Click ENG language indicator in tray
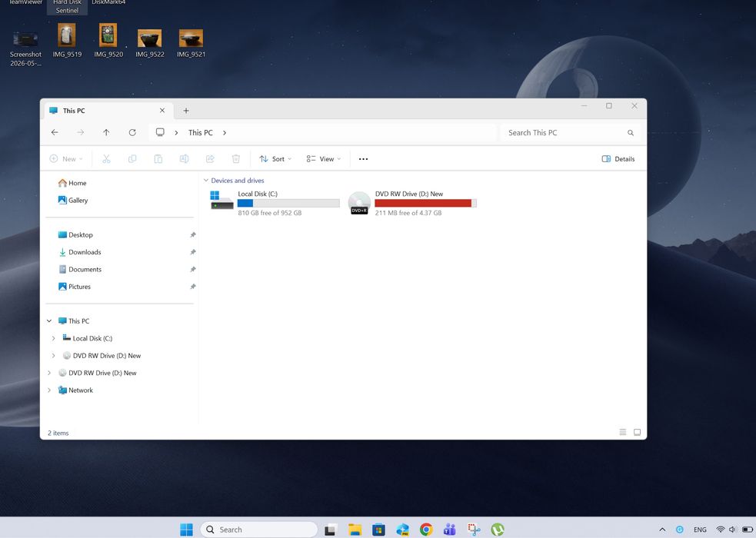756x538 pixels. pos(700,530)
